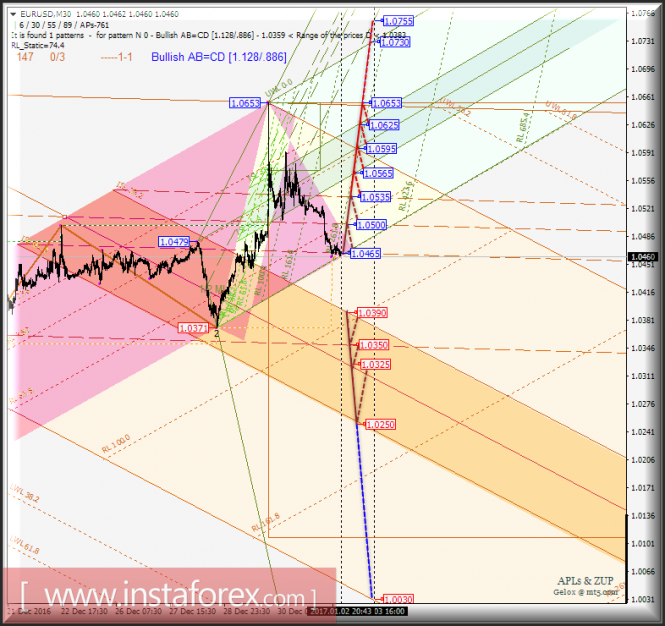Select the red 1.0325 price label
This screenshot has height=626, width=665.
point(376,364)
